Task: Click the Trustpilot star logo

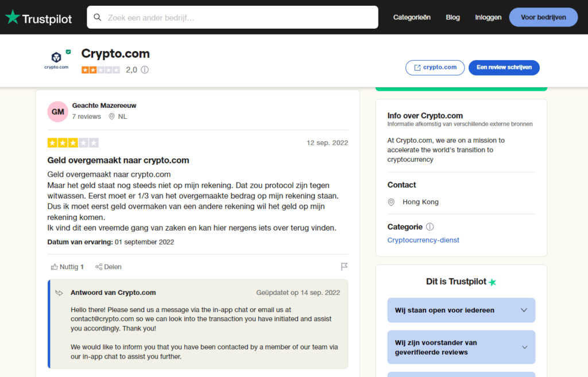Action: click(13, 17)
